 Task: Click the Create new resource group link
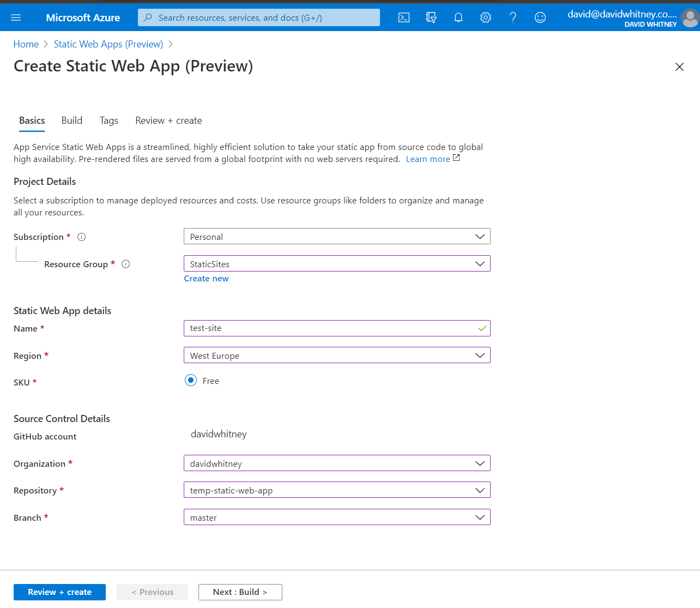206,279
